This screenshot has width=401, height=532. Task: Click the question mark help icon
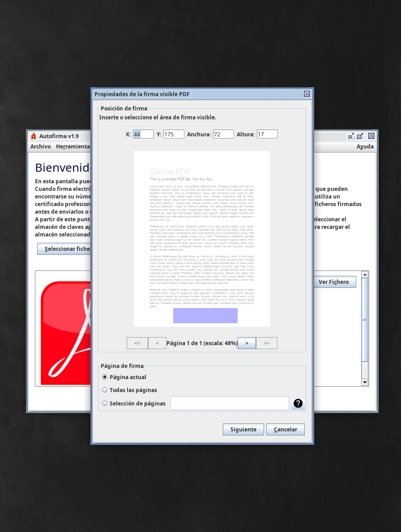click(x=298, y=404)
